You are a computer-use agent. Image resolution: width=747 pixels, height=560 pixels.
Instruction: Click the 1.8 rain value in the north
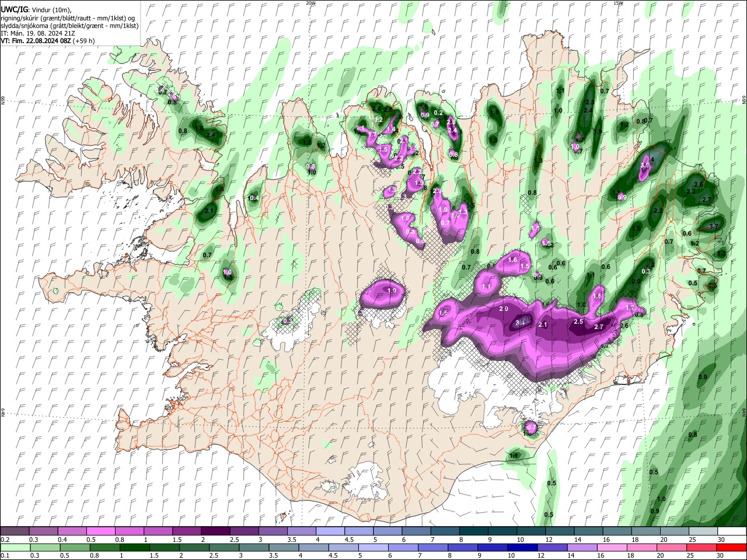tap(494, 113)
